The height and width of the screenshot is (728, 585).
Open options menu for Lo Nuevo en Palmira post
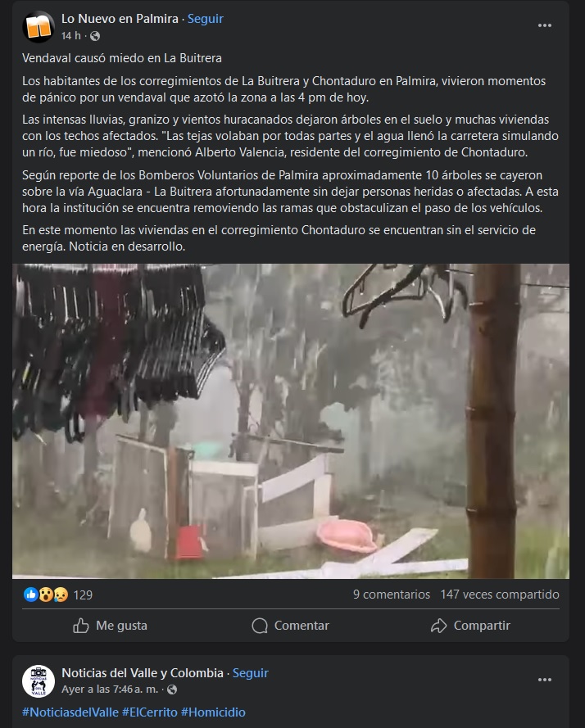tap(545, 25)
